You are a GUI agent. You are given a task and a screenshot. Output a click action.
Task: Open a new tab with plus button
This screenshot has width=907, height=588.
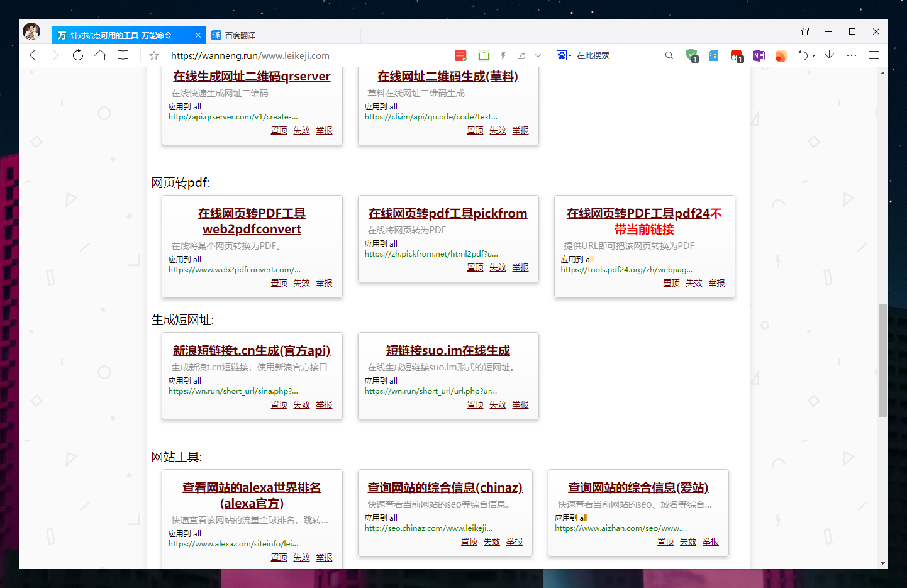click(x=372, y=35)
